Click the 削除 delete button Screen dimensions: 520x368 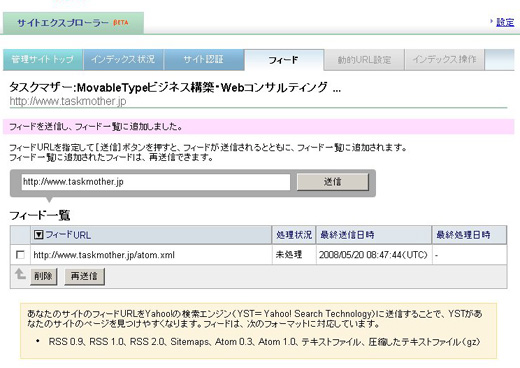click(x=43, y=276)
